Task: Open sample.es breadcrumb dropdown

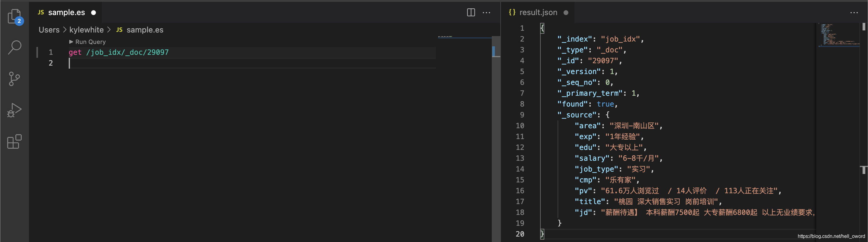Action: coord(140,29)
